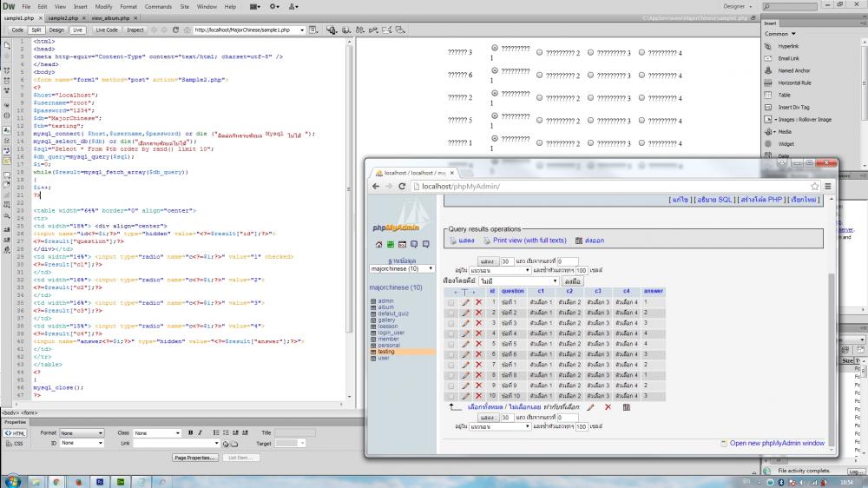This screenshot has height=488, width=868.
Task: Tick the checkbox for row id 6
Action: (451, 354)
